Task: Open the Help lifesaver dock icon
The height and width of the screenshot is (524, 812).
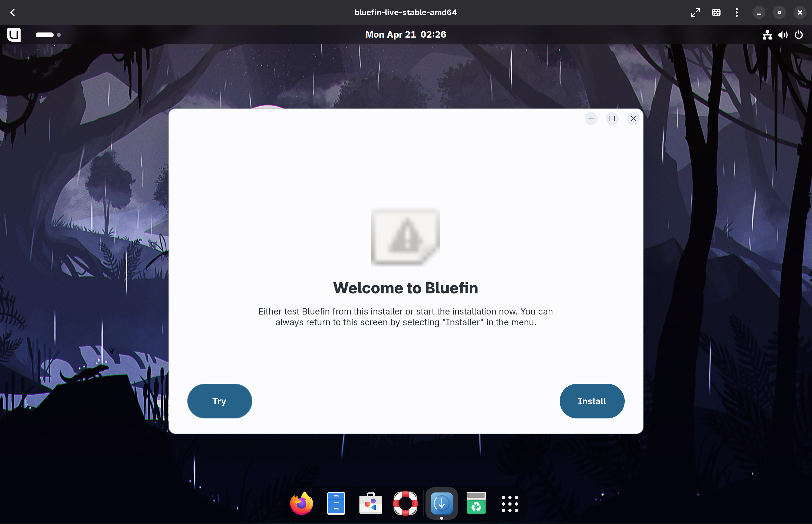Action: click(x=405, y=503)
